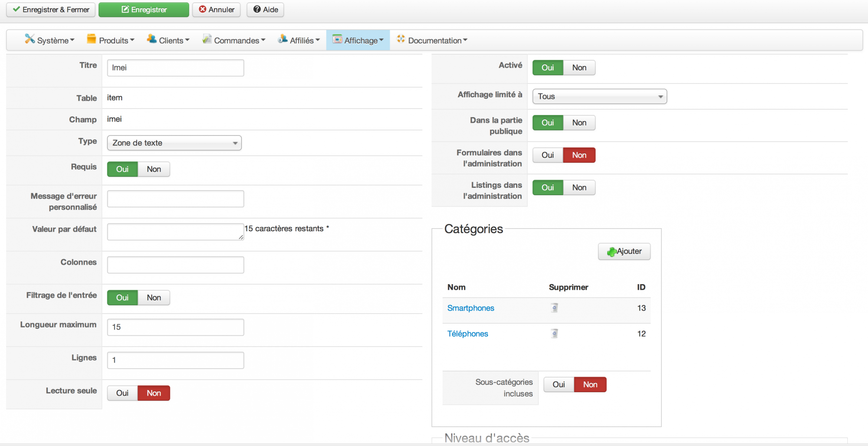Set Formulaires dans l'administration to Oui
The height and width of the screenshot is (446, 868).
[x=548, y=155]
